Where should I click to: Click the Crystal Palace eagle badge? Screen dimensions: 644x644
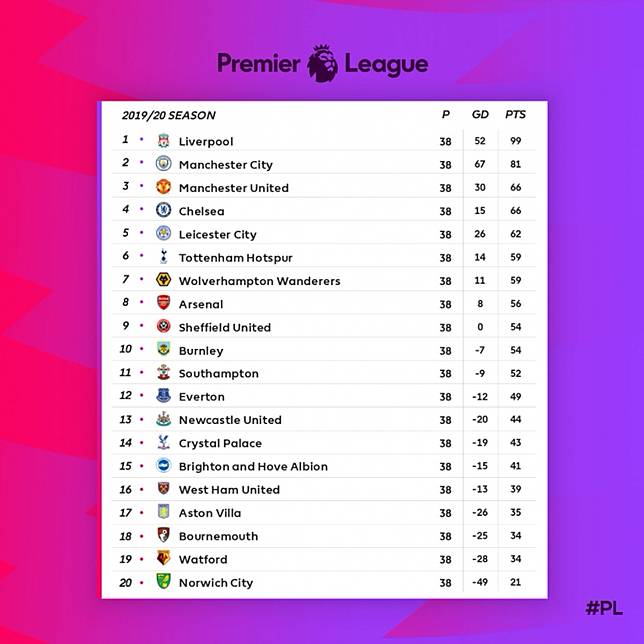pos(163,443)
